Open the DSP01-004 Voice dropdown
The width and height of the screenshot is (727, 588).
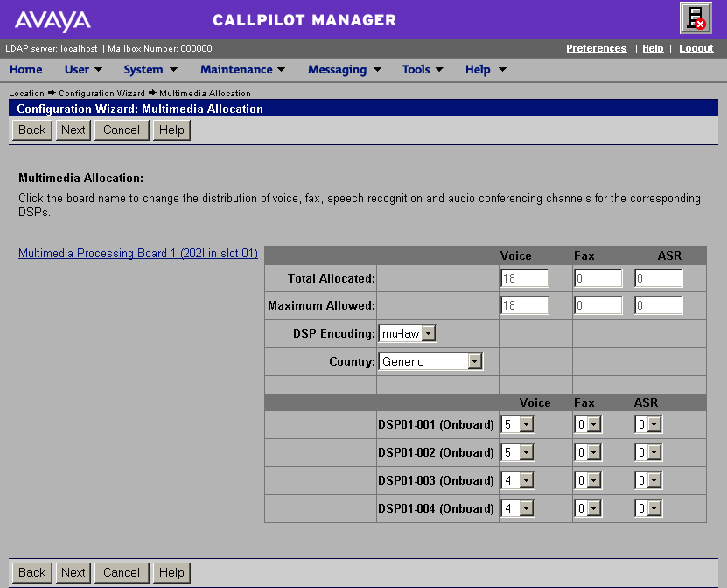[x=517, y=508]
